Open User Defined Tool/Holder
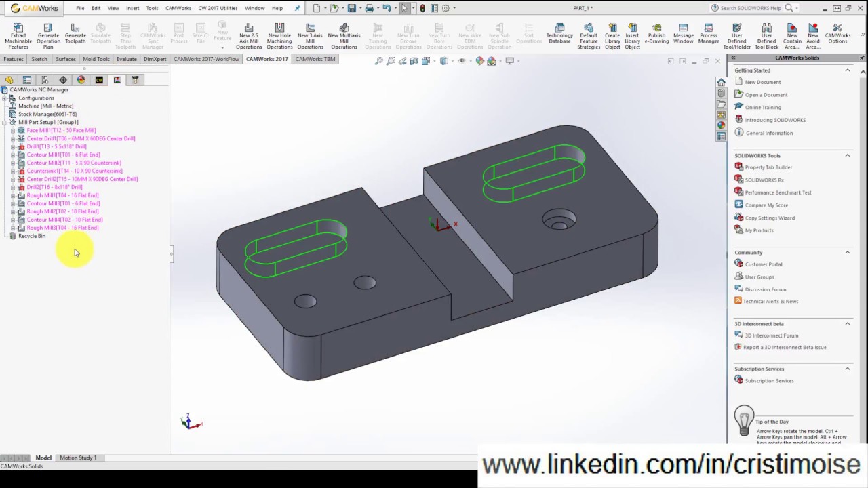The image size is (868, 488). [737, 37]
